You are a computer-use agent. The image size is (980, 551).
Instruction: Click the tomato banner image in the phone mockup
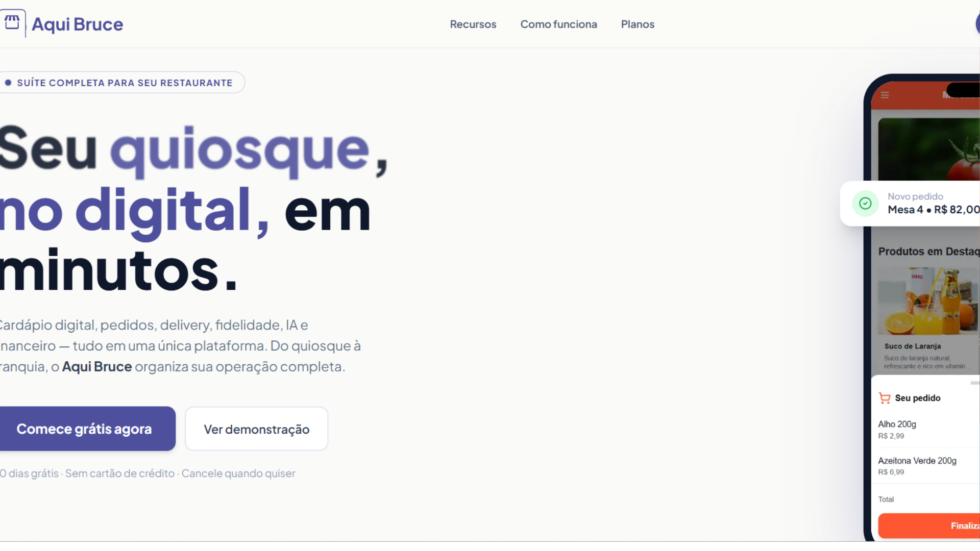929,149
